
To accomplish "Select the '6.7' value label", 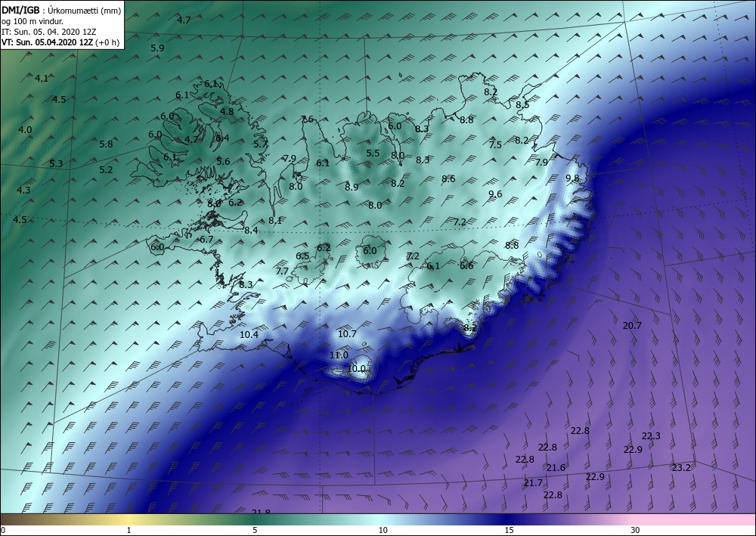I will (x=206, y=240).
